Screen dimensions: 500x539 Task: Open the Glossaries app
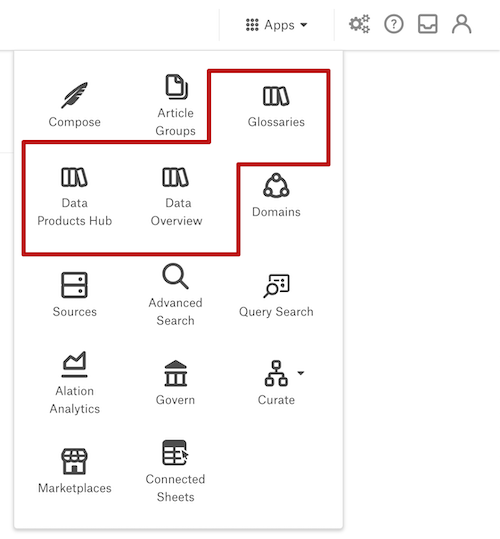(276, 107)
